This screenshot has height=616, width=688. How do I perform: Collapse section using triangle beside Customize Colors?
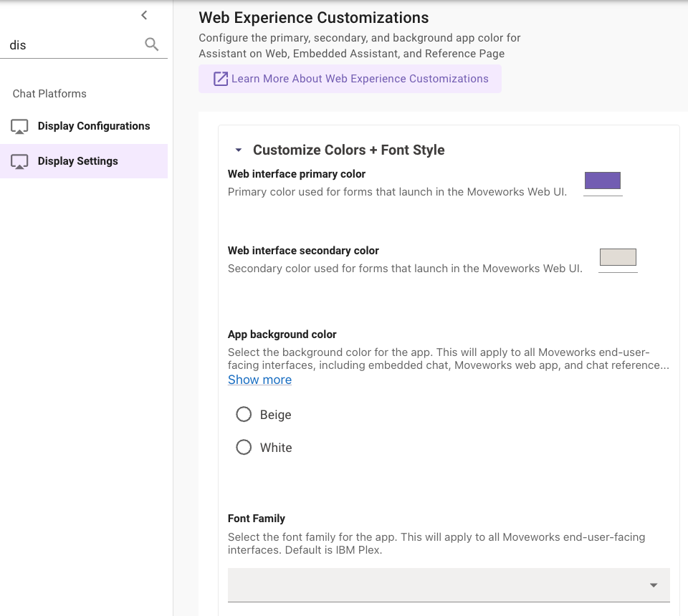pyautogui.click(x=238, y=150)
